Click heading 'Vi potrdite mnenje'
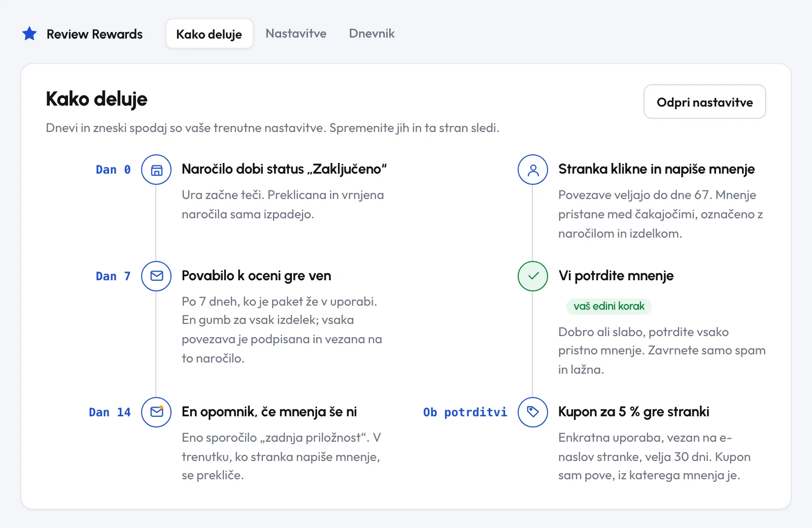The height and width of the screenshot is (528, 812). 616,276
